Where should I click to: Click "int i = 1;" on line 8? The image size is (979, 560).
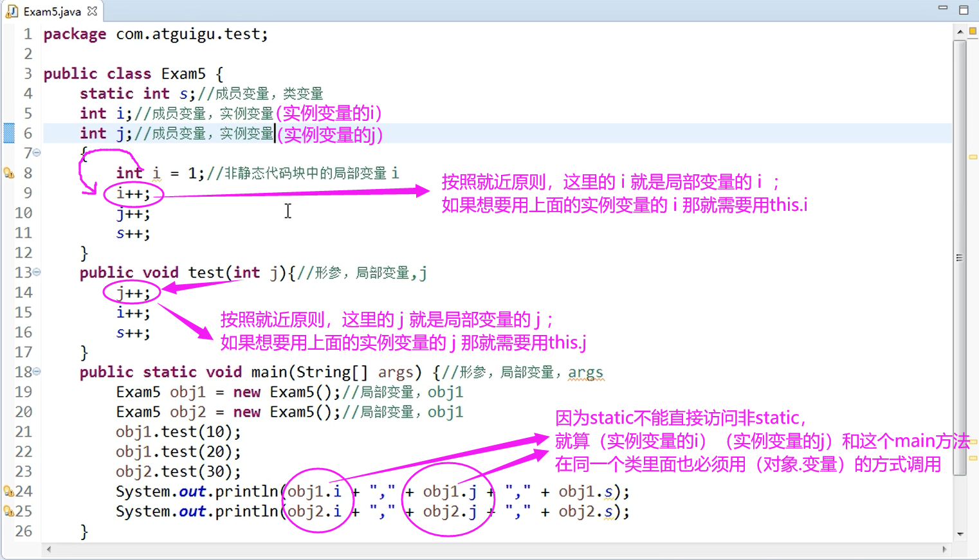tap(160, 174)
